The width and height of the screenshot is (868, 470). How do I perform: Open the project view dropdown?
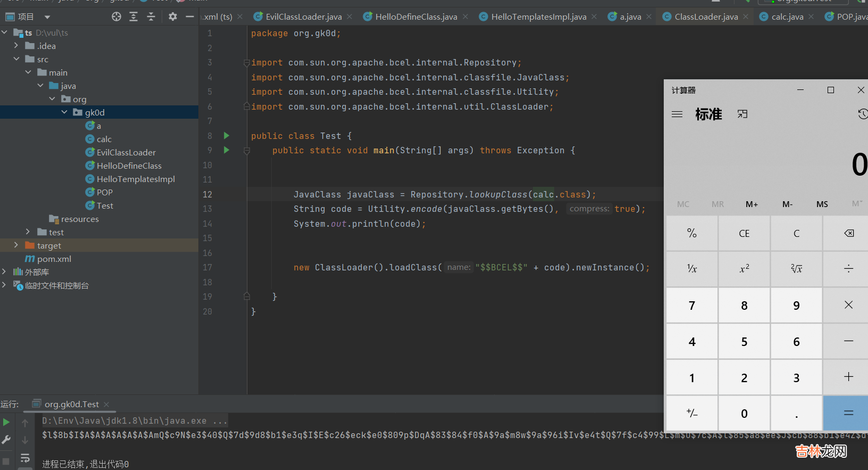coord(47,17)
